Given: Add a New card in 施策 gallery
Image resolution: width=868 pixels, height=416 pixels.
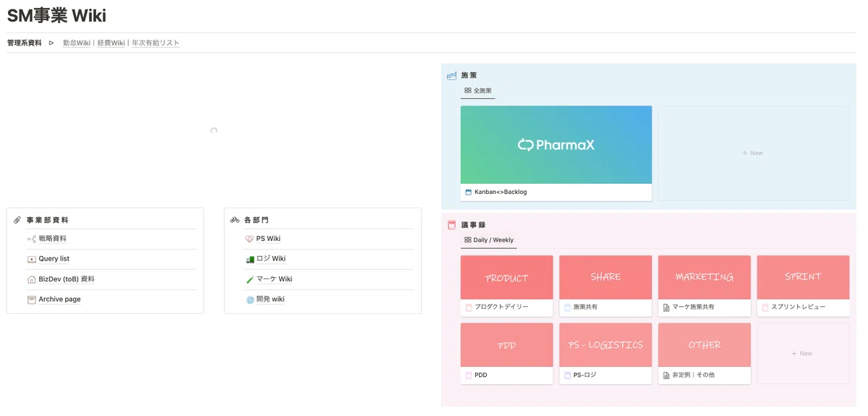Looking at the screenshot, I should tap(753, 153).
